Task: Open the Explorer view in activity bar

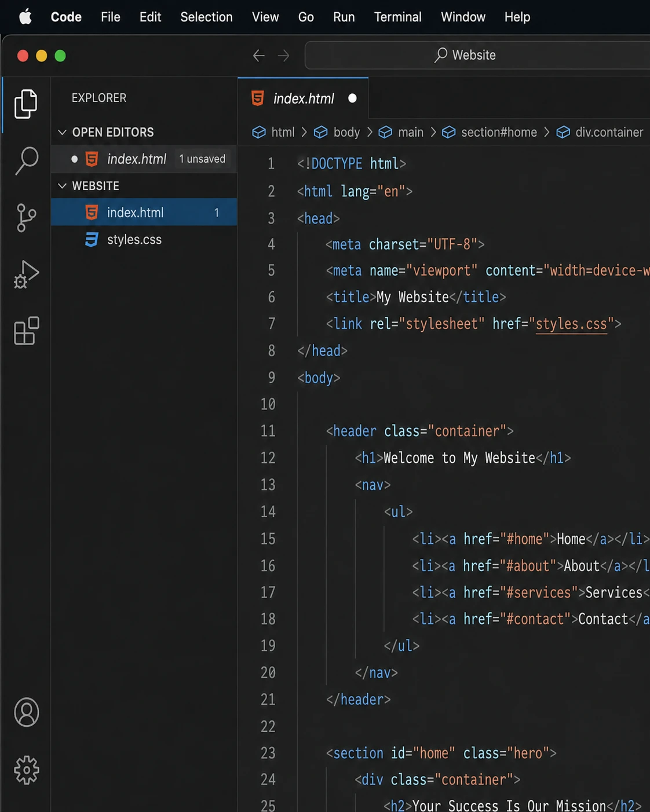Action: [x=26, y=104]
